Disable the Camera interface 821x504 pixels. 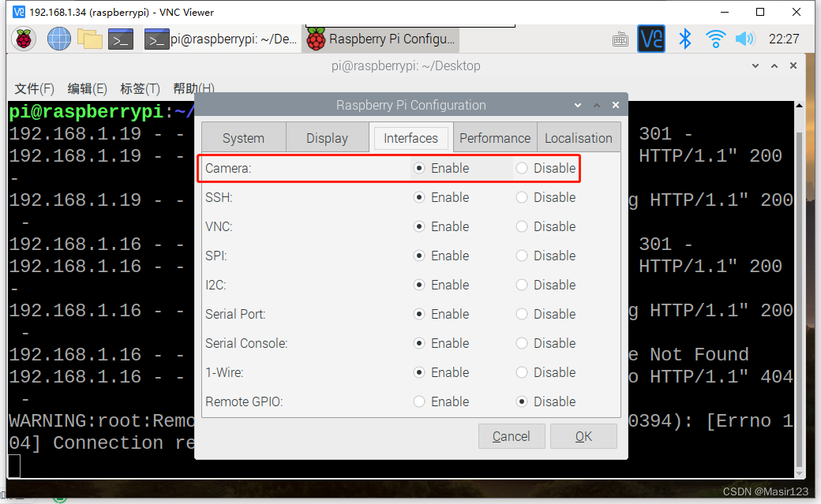[x=545, y=168]
